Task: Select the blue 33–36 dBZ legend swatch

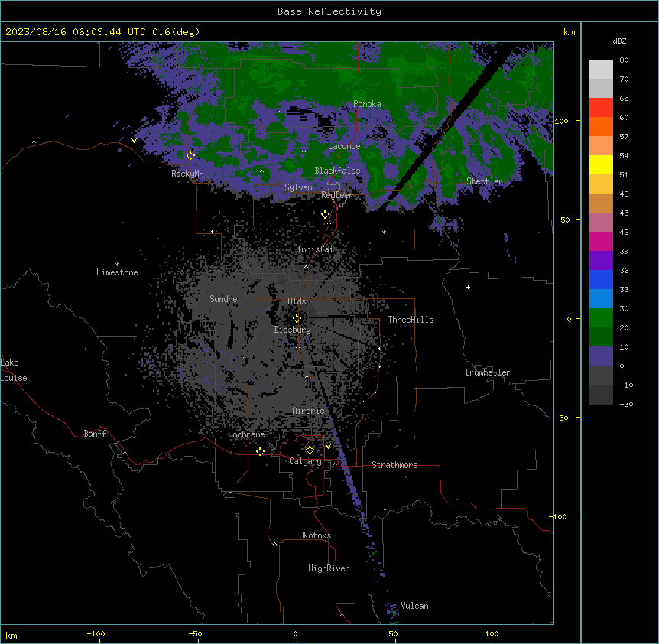Action: (601, 279)
